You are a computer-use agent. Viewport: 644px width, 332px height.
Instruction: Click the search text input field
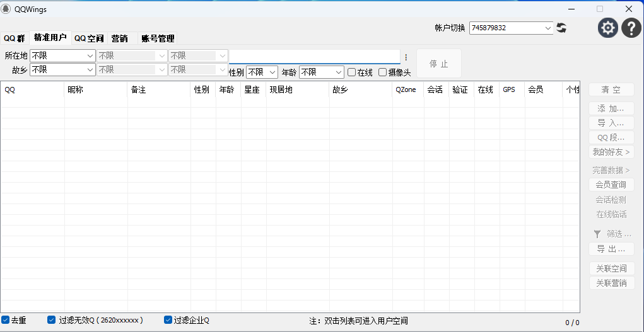click(314, 56)
